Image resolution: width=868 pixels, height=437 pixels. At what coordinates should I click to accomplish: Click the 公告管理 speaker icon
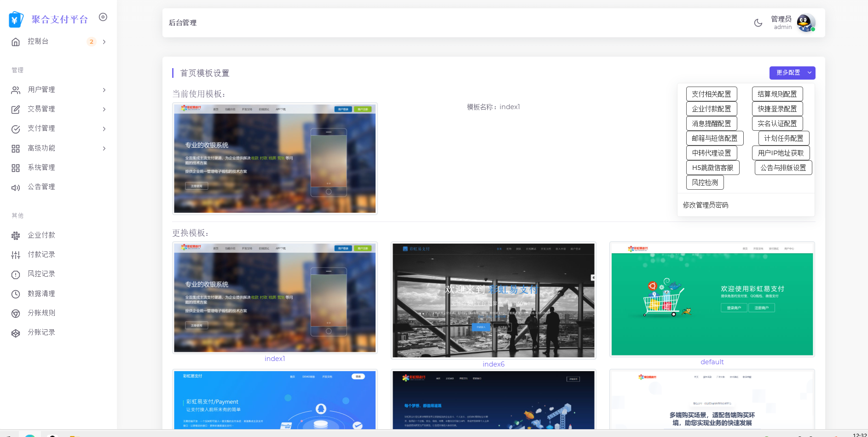pos(16,187)
